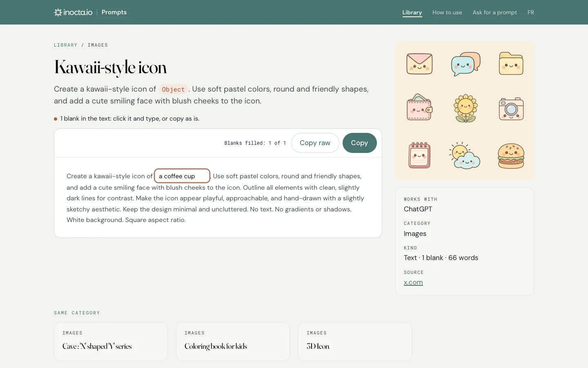Viewport: 588px width, 368px height.
Task: Click the kawaii hamburger icon
Action: (511, 156)
